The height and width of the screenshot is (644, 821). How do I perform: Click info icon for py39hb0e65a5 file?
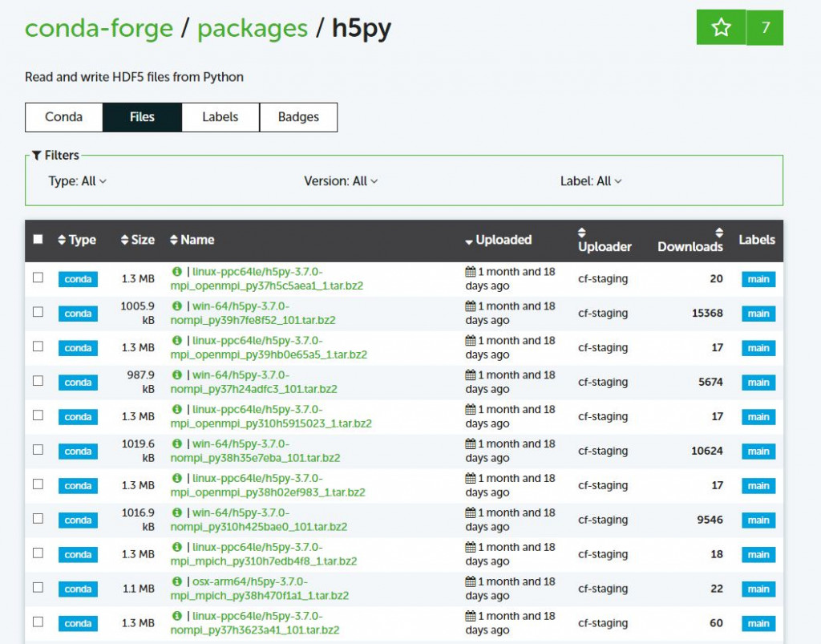point(177,340)
